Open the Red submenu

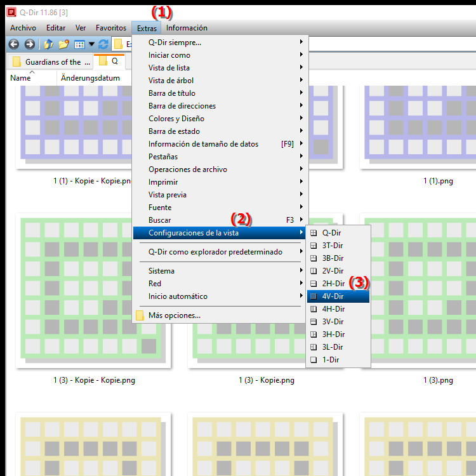[220, 284]
